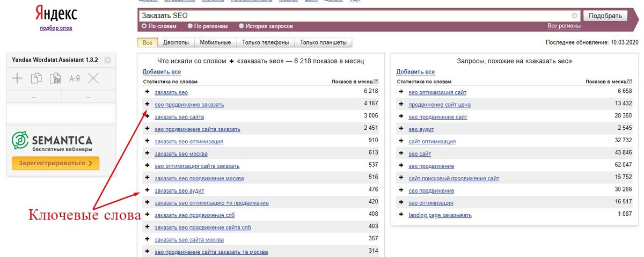Image resolution: width=644 pixels, height=257 pixels.
Task: Add 'заказать seo' with its plus icon
Action: coord(147,92)
